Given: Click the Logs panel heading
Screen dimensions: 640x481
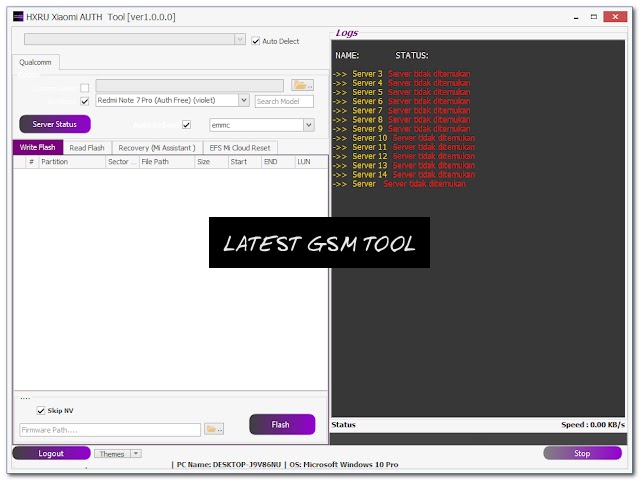Looking at the screenshot, I should pos(347,33).
